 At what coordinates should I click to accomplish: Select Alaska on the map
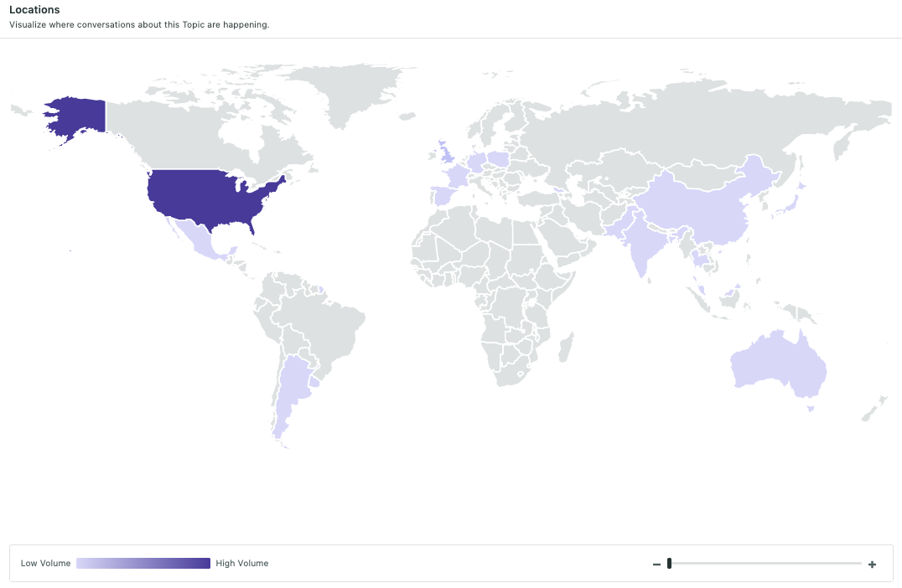pos(78,118)
